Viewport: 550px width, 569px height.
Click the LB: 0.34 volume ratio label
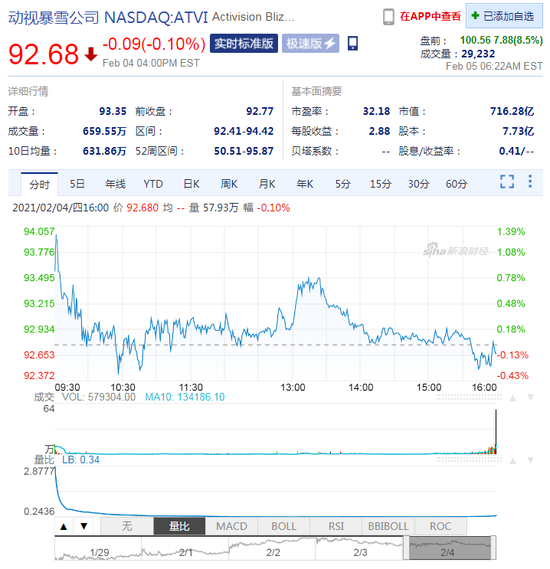(x=81, y=460)
